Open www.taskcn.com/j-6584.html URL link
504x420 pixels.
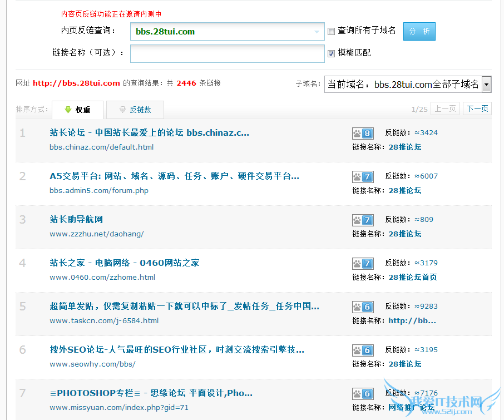point(104,321)
